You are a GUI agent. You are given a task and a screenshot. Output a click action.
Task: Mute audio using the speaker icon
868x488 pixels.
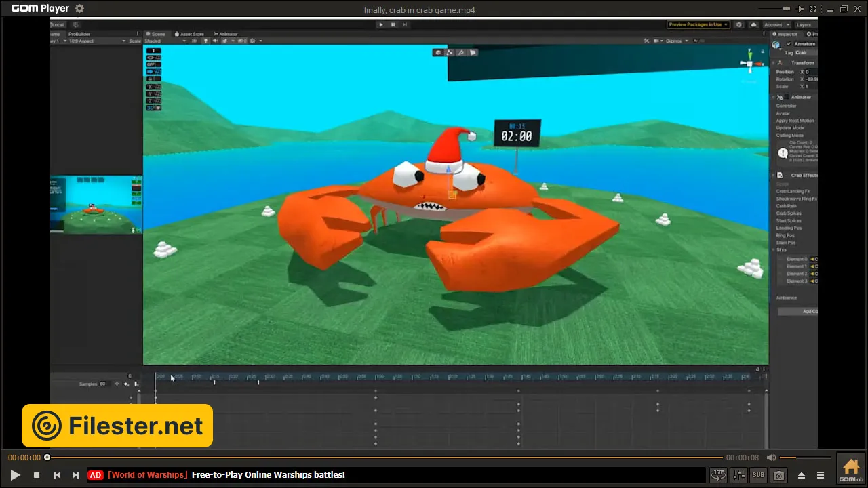click(x=771, y=457)
